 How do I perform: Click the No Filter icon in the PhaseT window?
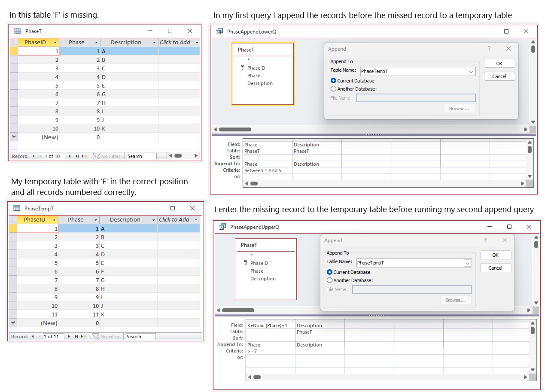[96, 156]
